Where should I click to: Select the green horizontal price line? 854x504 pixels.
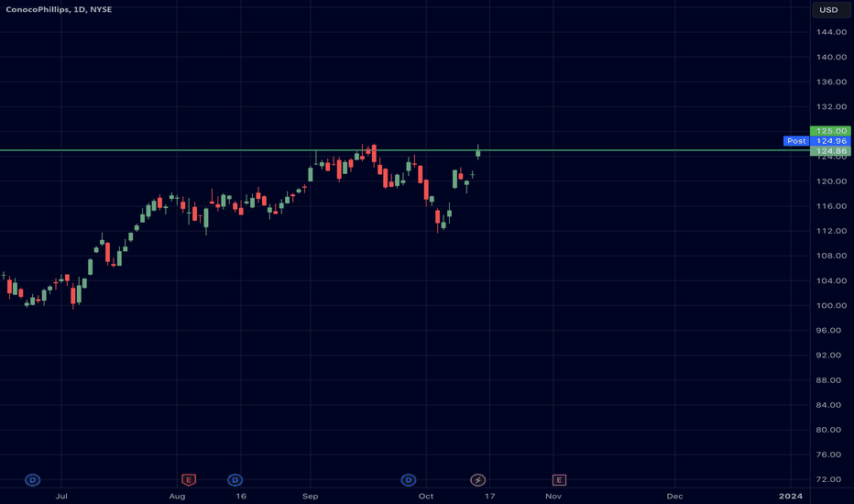405,150
